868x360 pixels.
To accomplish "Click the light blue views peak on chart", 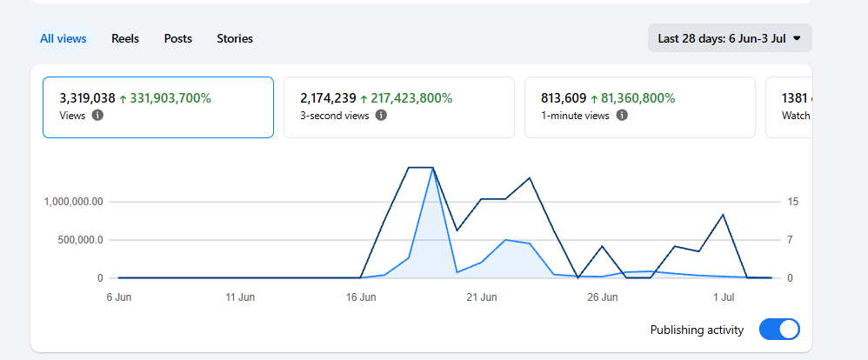I will coord(433,170).
